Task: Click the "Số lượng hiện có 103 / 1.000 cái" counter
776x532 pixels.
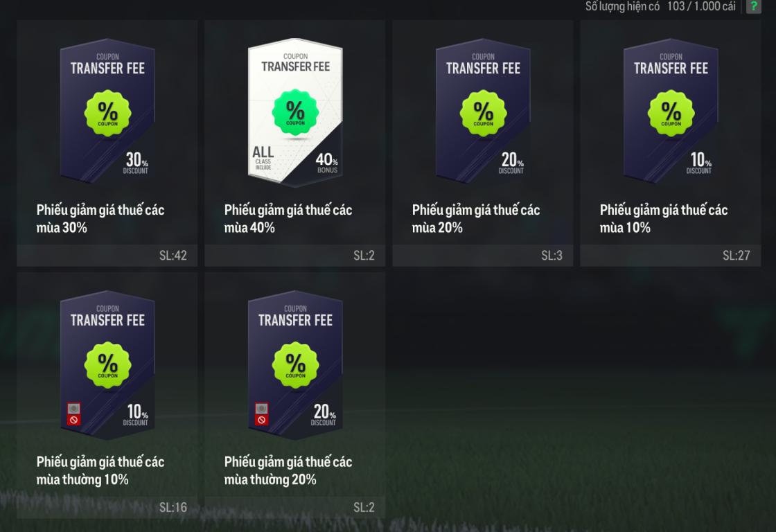Action: [660, 6]
